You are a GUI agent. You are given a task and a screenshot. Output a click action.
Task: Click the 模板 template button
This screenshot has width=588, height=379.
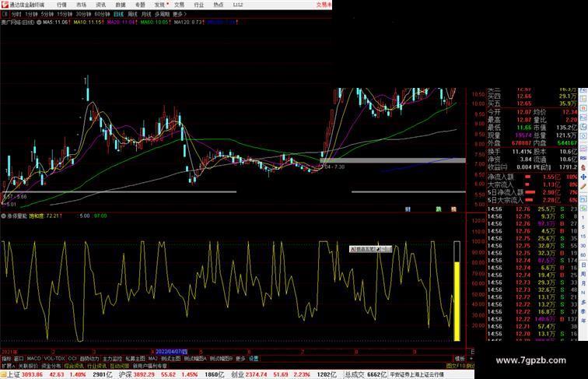460,359
